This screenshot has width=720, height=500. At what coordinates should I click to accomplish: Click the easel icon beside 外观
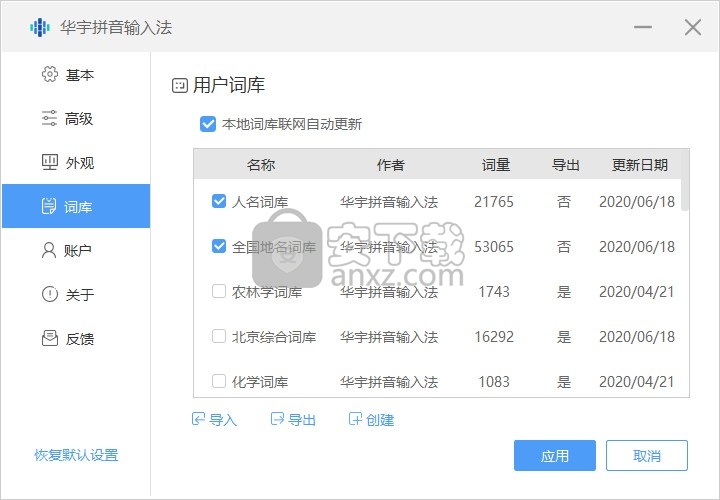49,163
